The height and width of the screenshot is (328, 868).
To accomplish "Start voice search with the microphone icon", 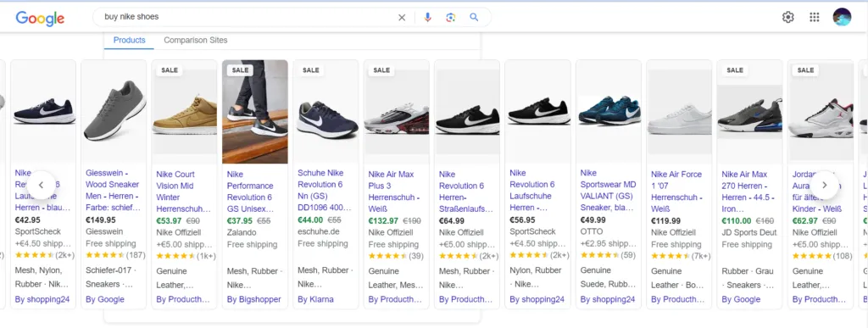I will click(427, 17).
